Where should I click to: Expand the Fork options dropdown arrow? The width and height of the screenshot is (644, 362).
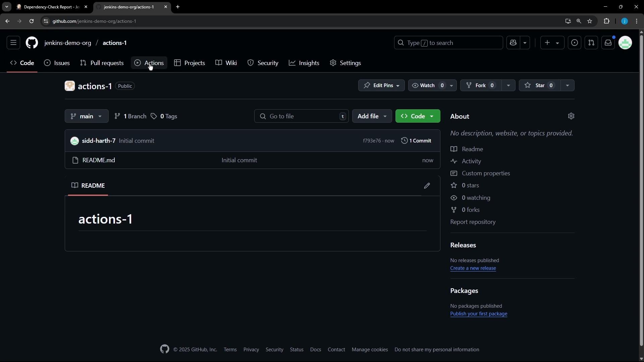[508, 85]
